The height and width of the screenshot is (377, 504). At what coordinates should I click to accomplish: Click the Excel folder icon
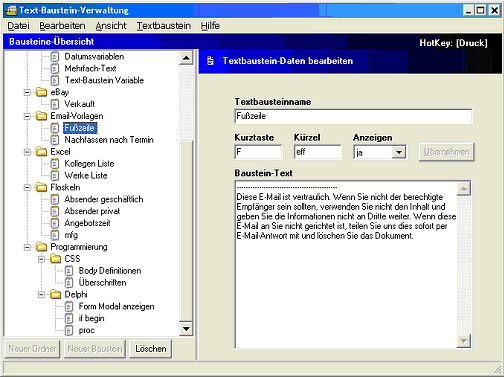click(x=41, y=152)
